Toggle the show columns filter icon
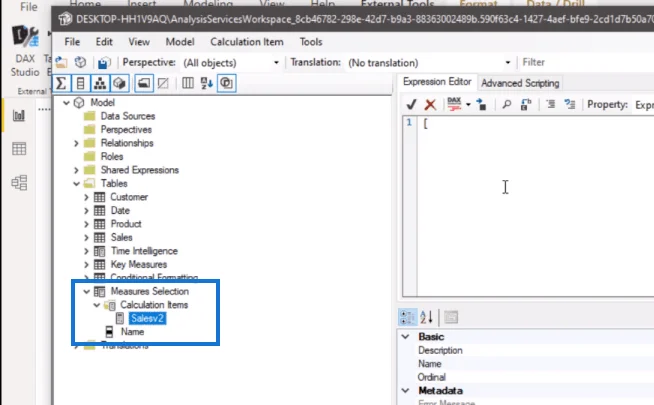Screen dimensions: 654x405 80,83
